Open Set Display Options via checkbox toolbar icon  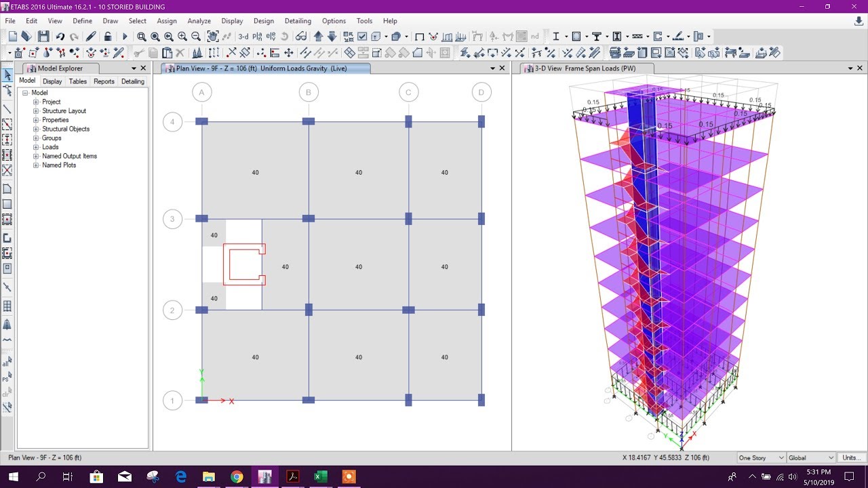click(361, 36)
